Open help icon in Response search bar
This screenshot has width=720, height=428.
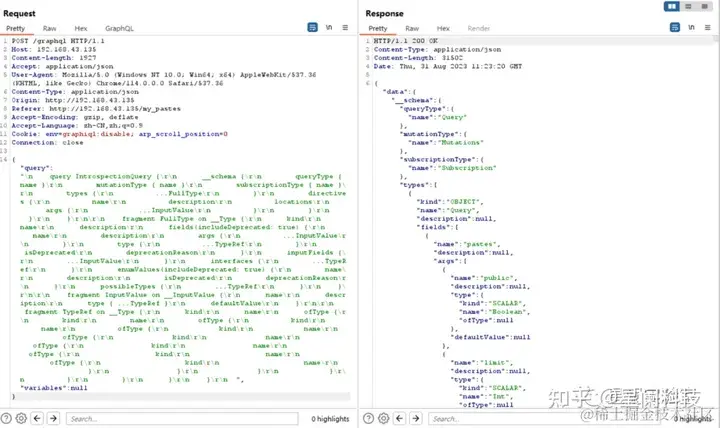[x=368, y=418]
